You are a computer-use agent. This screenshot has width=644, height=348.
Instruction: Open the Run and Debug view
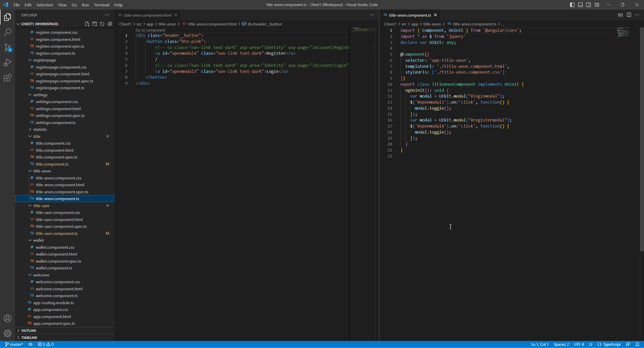[x=8, y=62]
